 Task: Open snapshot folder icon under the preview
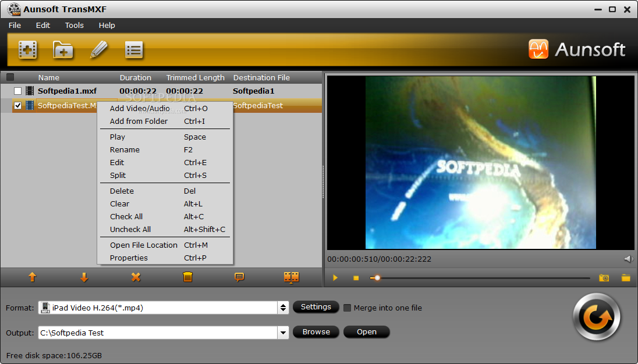626,278
